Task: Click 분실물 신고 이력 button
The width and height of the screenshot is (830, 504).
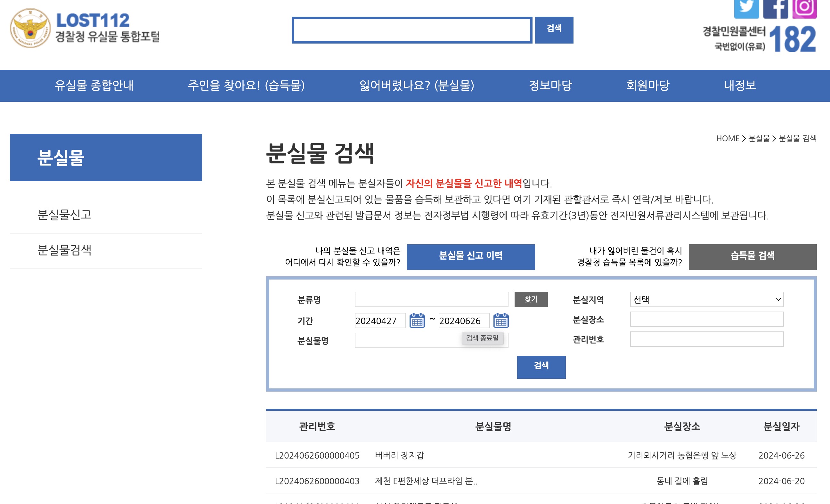Action: tap(471, 257)
